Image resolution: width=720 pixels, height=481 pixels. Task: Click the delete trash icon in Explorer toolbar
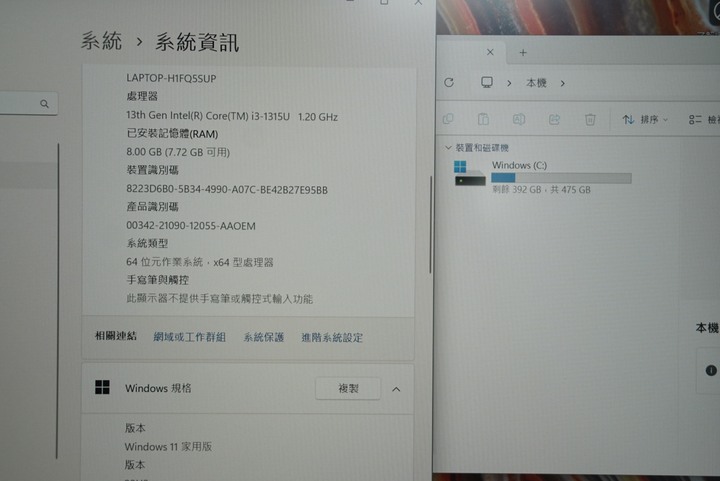click(590, 120)
